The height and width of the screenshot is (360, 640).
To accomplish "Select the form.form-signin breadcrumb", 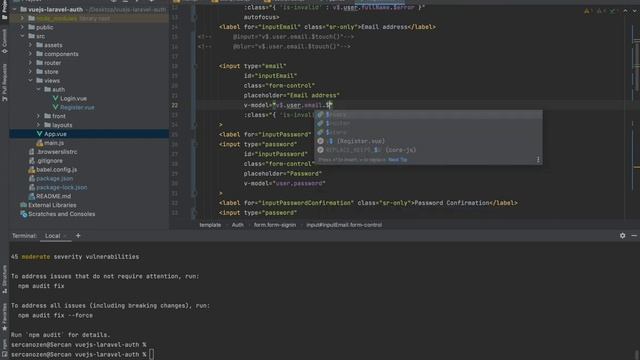I will [x=275, y=225].
